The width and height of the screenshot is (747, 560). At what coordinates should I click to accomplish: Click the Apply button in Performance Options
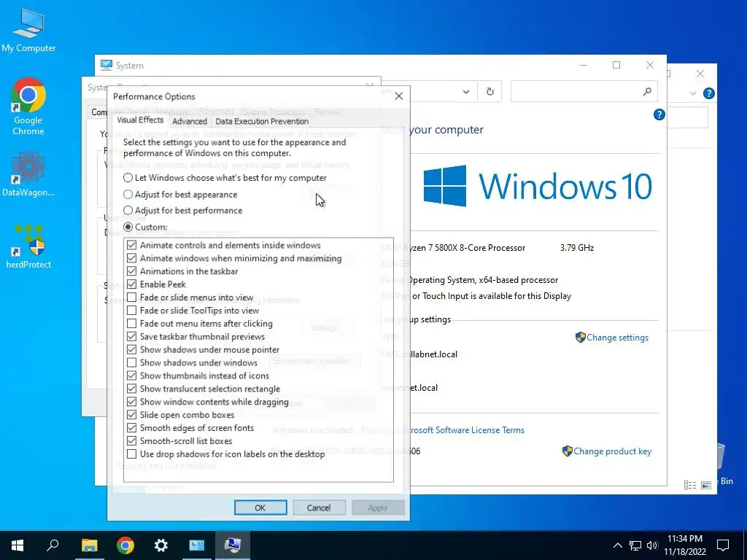click(x=378, y=507)
